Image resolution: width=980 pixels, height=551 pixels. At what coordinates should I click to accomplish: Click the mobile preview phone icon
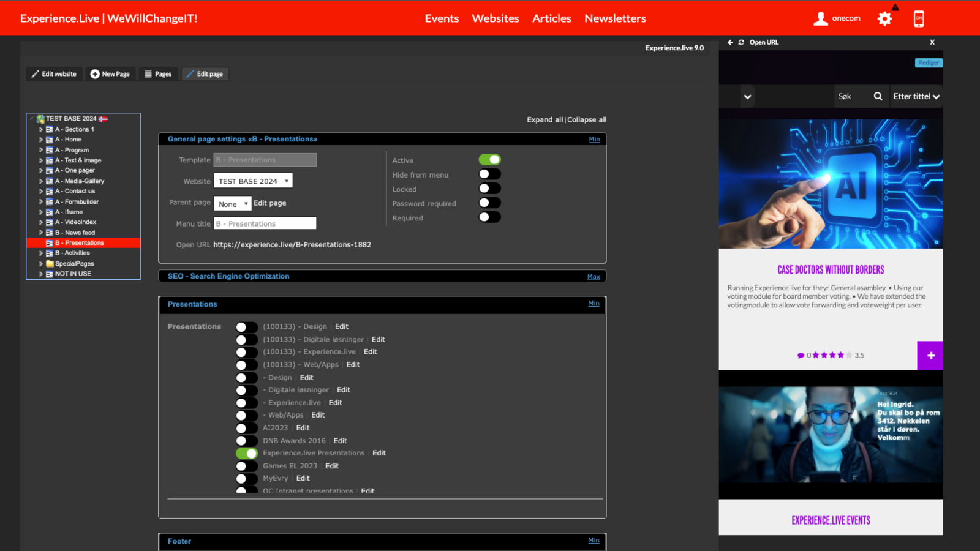click(x=919, y=19)
